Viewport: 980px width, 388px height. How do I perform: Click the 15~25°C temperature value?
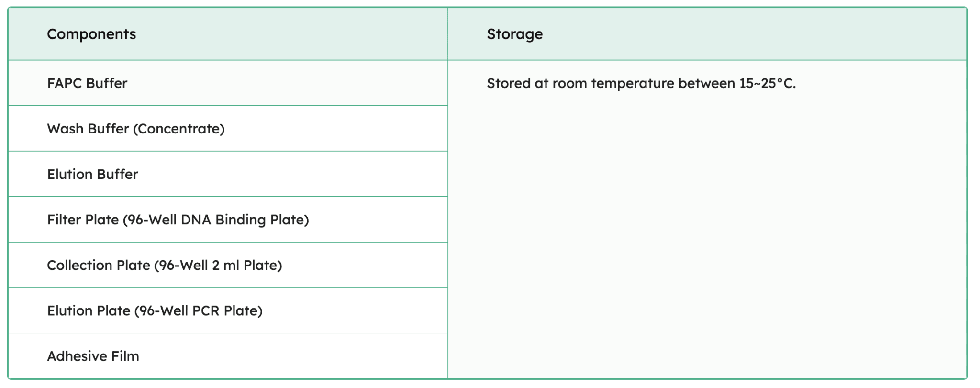click(767, 83)
